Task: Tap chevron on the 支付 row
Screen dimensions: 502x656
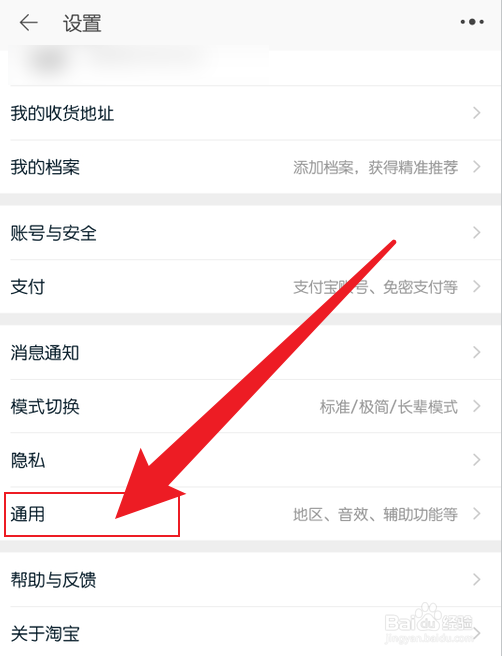Action: (476, 287)
